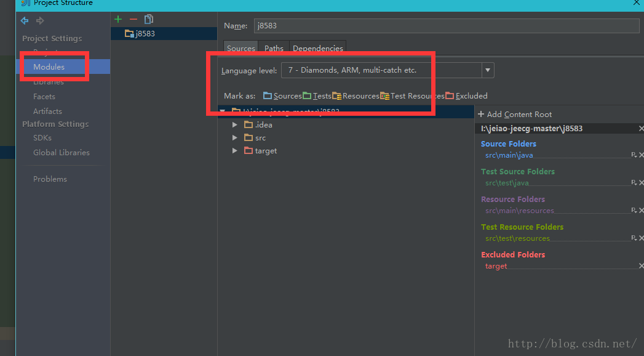This screenshot has width=644, height=356.
Task: Click src\main\resources under Resource Folders
Action: coord(520,211)
